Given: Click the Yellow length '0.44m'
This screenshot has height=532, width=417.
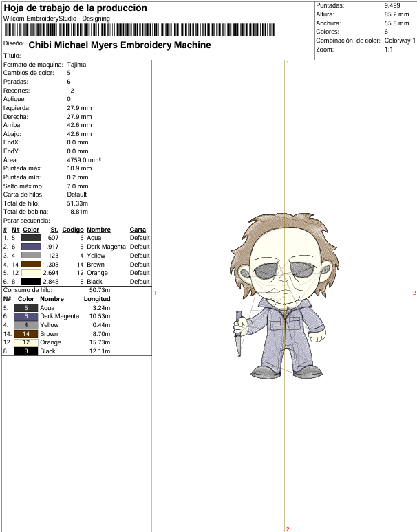Looking at the screenshot, I should point(101,325).
